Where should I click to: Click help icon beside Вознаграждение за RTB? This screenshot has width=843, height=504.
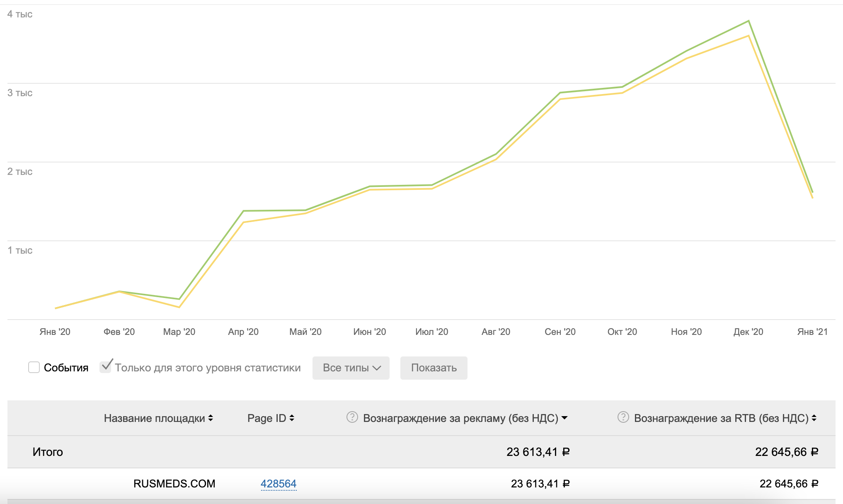tap(623, 417)
